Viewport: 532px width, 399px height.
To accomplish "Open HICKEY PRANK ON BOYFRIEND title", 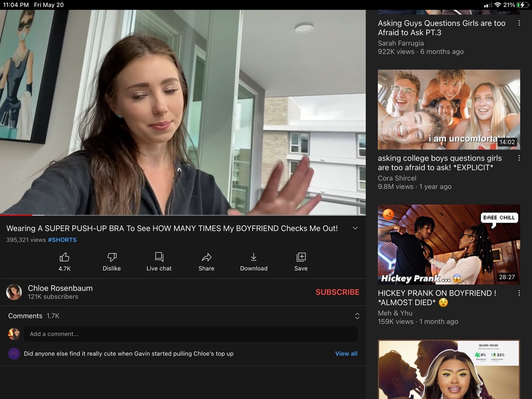I will pos(437,298).
